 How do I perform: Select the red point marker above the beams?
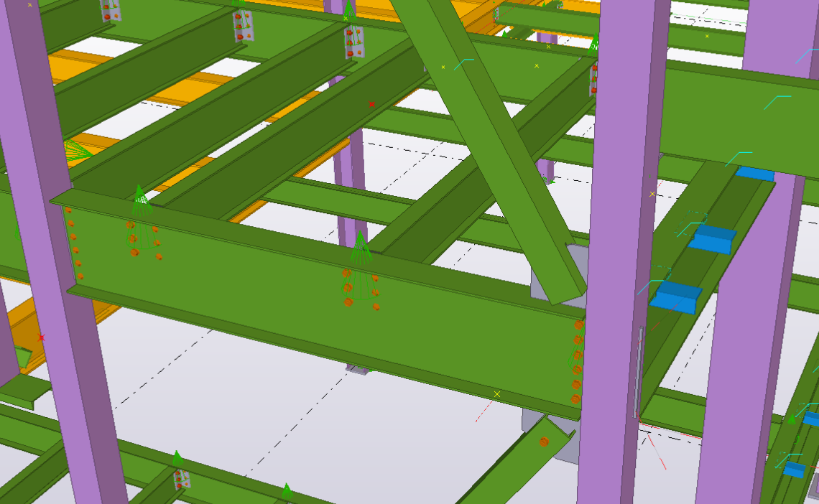coord(371,104)
